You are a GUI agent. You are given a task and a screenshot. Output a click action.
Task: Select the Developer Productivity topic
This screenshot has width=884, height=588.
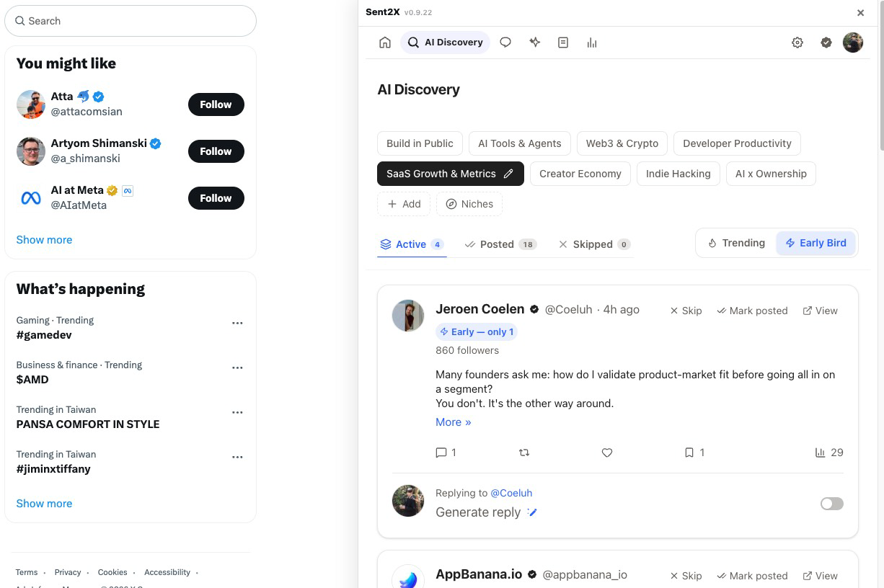pyautogui.click(x=737, y=143)
